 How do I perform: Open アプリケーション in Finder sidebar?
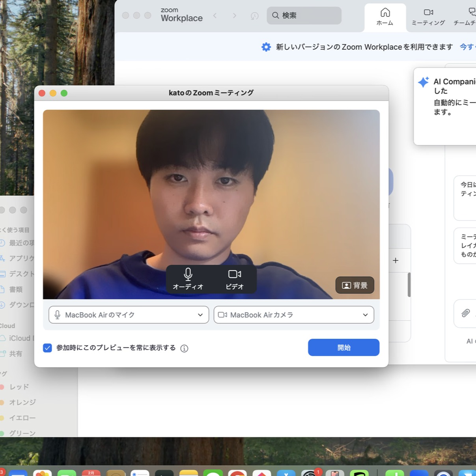[x=17, y=258]
